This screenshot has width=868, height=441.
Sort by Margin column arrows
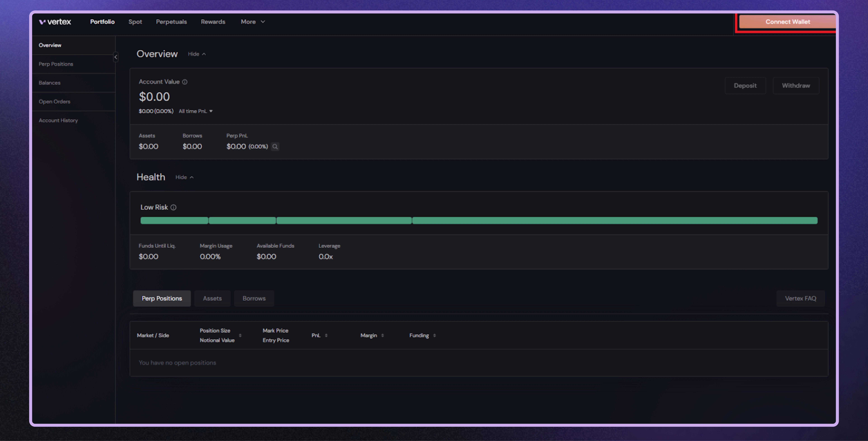click(382, 335)
